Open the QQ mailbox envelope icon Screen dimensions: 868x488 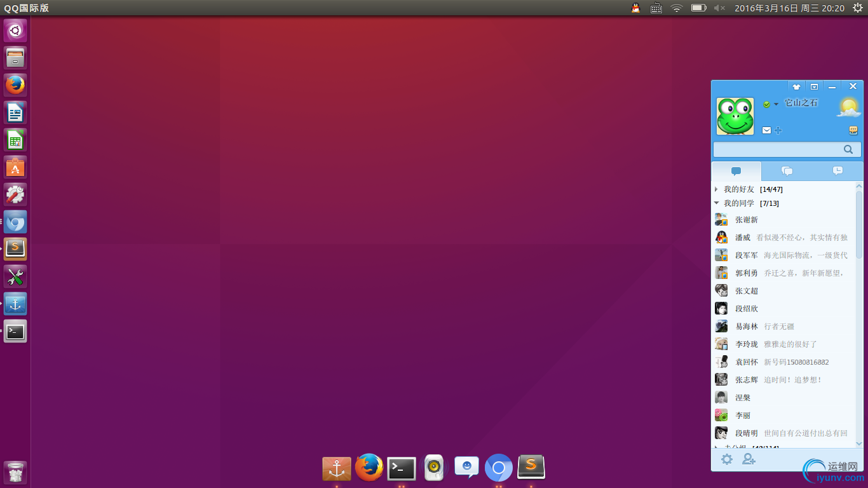tap(766, 130)
